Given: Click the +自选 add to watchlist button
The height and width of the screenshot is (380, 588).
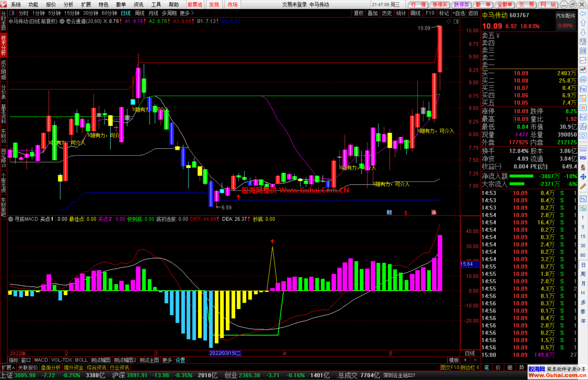Looking at the screenshot, I should click(459, 13).
